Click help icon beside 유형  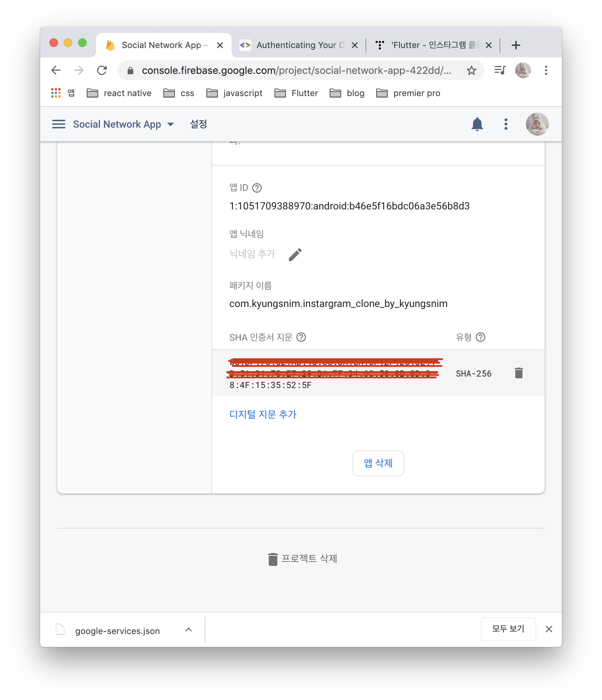pyautogui.click(x=481, y=337)
